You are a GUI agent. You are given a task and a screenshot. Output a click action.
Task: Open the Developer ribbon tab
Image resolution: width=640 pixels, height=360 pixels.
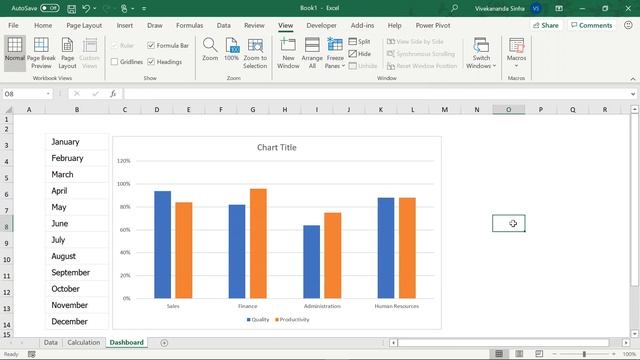pyautogui.click(x=321, y=25)
